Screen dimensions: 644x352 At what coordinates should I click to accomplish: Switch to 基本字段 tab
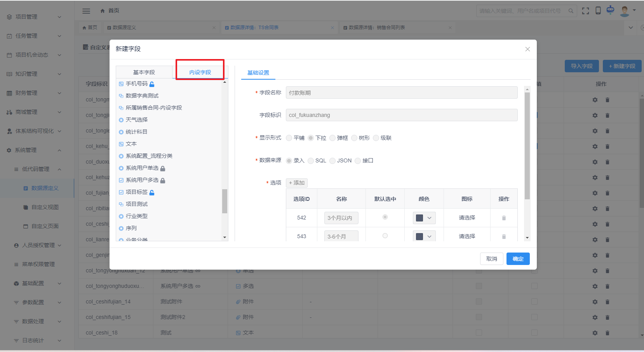pyautogui.click(x=144, y=72)
